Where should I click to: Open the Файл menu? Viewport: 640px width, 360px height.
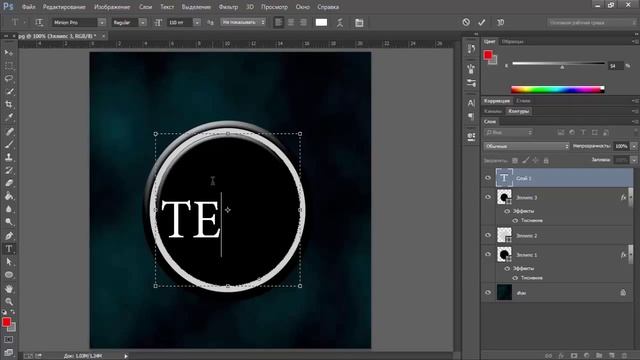point(28,7)
